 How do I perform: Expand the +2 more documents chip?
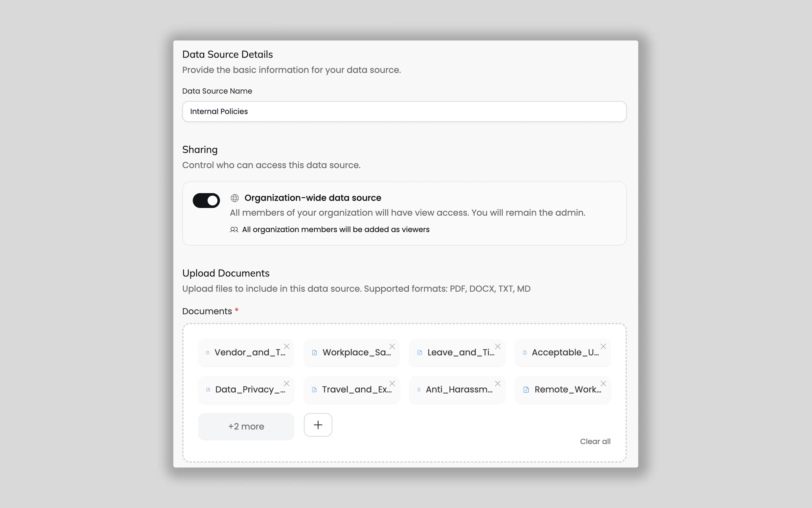246,426
